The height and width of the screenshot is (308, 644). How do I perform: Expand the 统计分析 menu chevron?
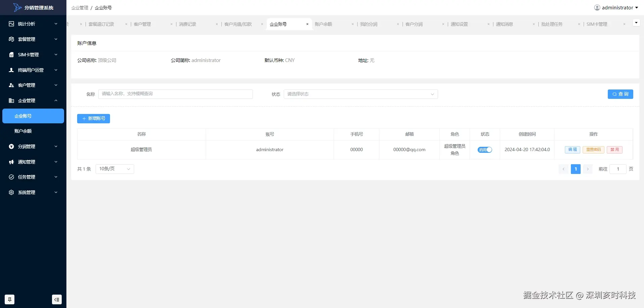point(56,24)
